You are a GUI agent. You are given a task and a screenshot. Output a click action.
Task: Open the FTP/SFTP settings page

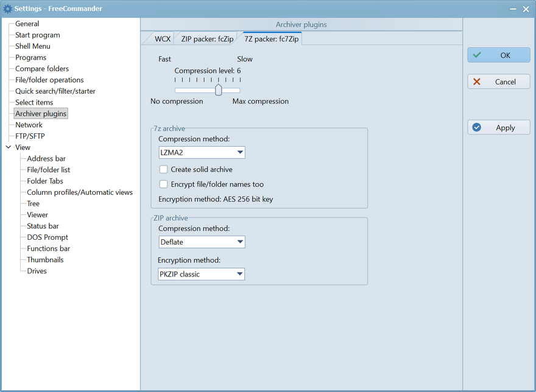30,136
